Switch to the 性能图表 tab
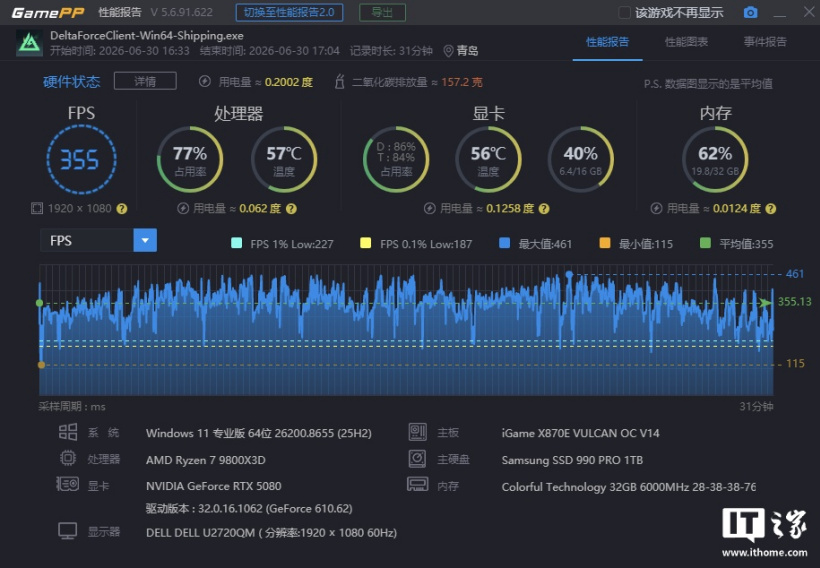The width and height of the screenshot is (820, 568). coord(686,42)
